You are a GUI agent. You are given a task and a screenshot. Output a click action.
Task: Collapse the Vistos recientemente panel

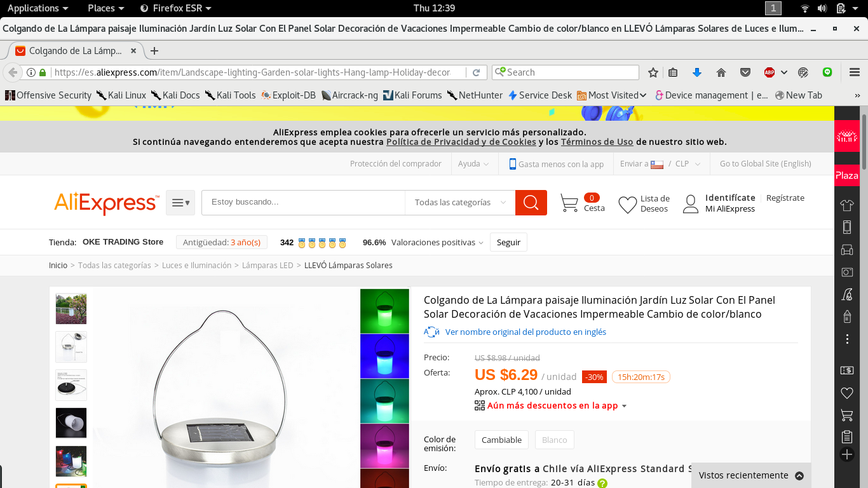click(x=799, y=475)
